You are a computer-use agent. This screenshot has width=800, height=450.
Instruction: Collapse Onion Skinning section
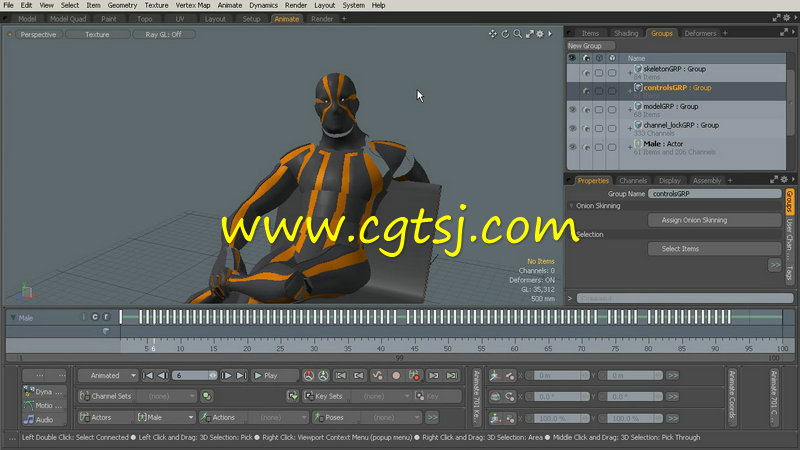click(x=571, y=206)
